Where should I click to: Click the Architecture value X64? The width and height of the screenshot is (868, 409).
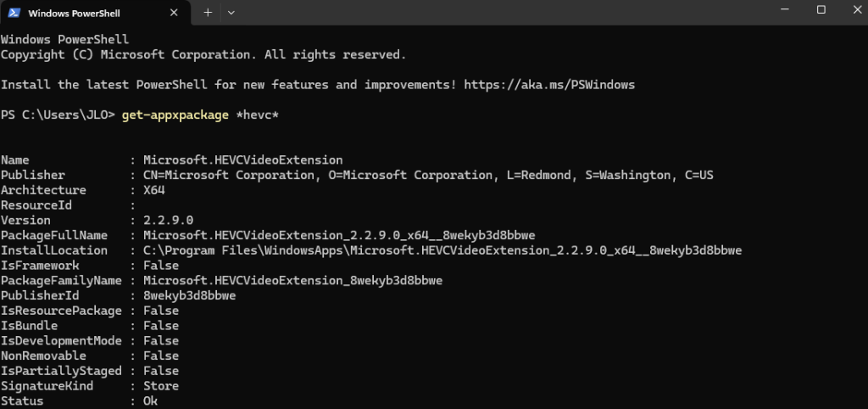click(154, 190)
